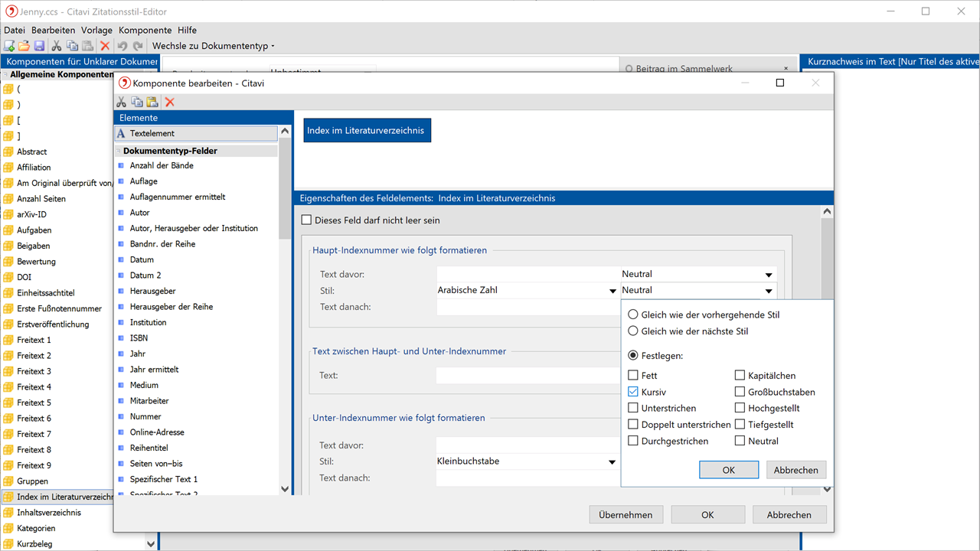Check 'Dieses Feld darf nicht leer sein'
This screenshot has width=980, height=551.
(307, 220)
